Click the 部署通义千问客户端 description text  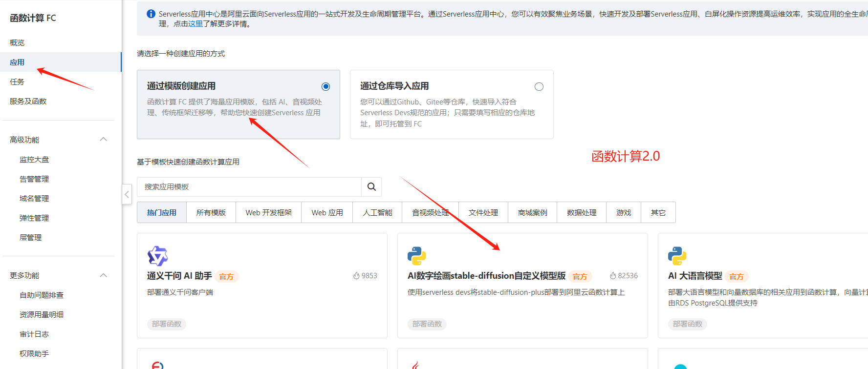[x=180, y=292]
